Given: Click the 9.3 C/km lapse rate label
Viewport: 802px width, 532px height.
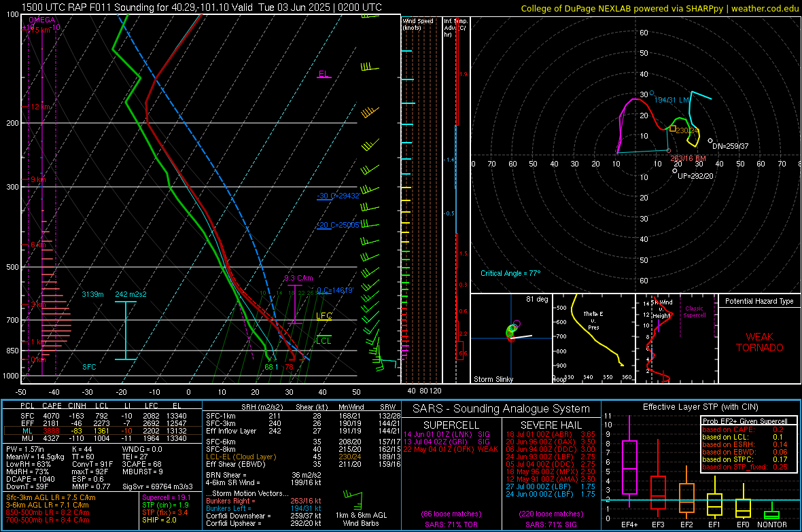Looking at the screenshot, I should click(298, 279).
